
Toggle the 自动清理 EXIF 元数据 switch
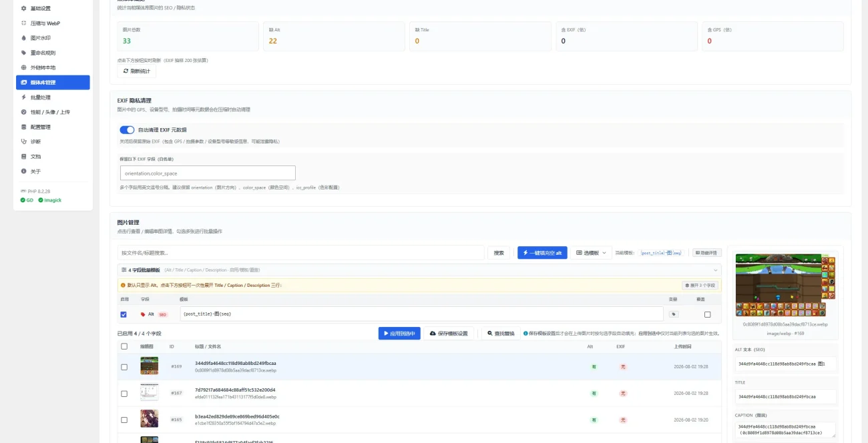[x=127, y=130]
